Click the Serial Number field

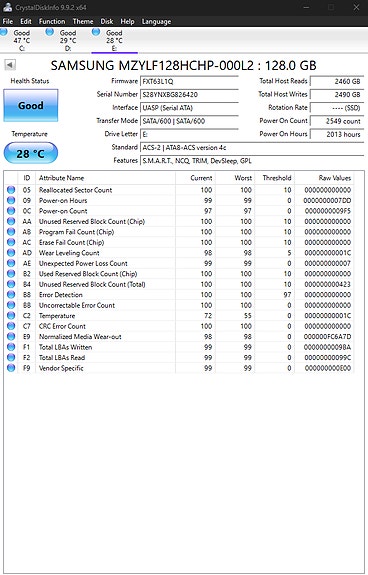(x=189, y=95)
